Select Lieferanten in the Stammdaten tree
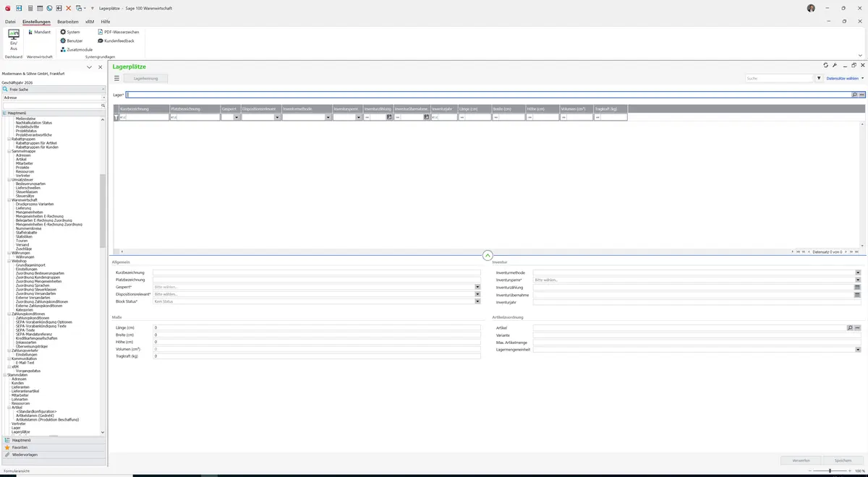The image size is (868, 477). (x=20, y=387)
